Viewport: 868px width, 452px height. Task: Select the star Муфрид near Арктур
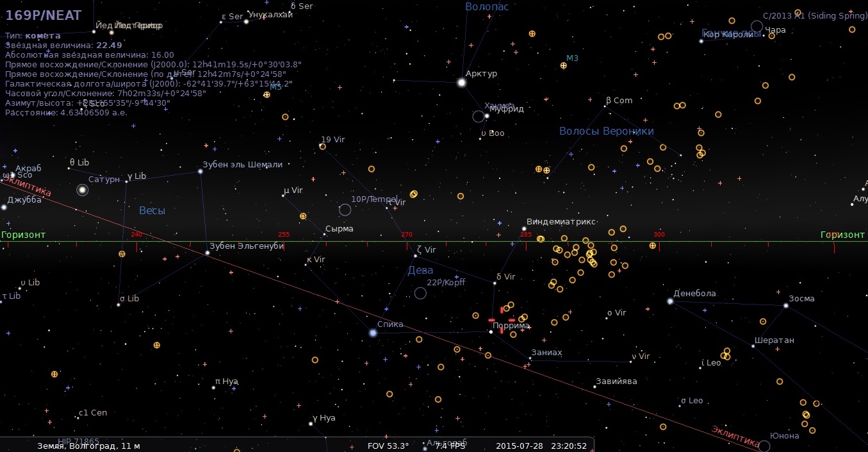(487, 116)
